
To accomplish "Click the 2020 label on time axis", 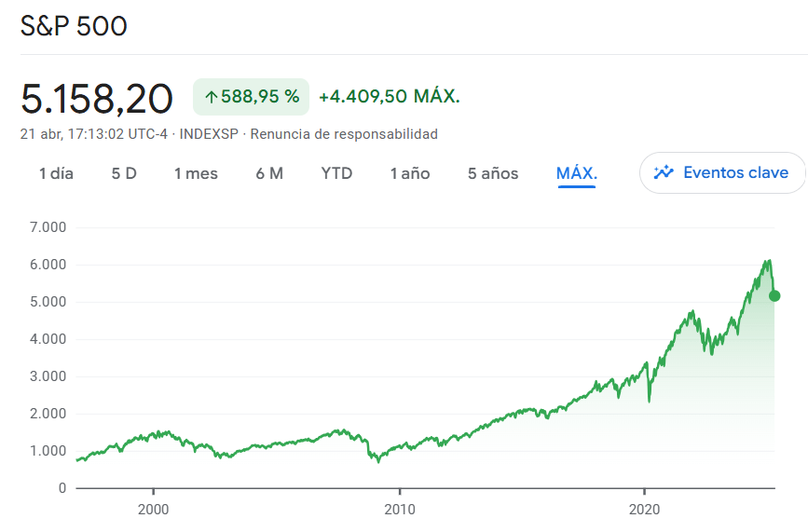I will coord(645,510).
